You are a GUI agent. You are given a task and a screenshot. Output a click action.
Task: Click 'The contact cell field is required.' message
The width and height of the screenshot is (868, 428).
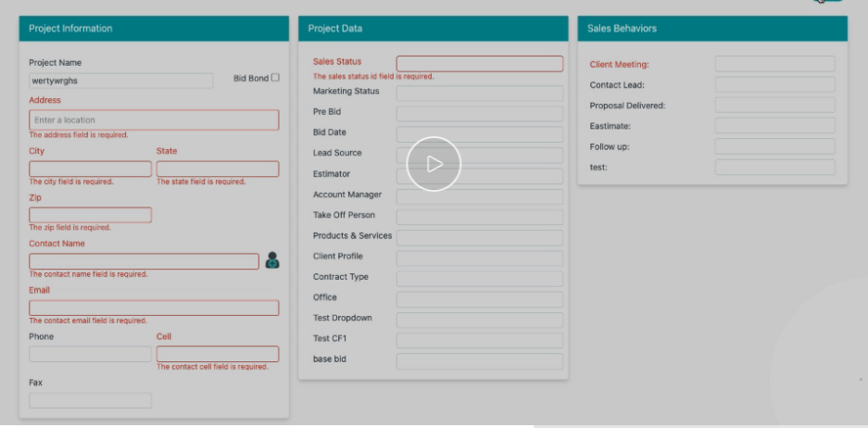[x=212, y=367]
